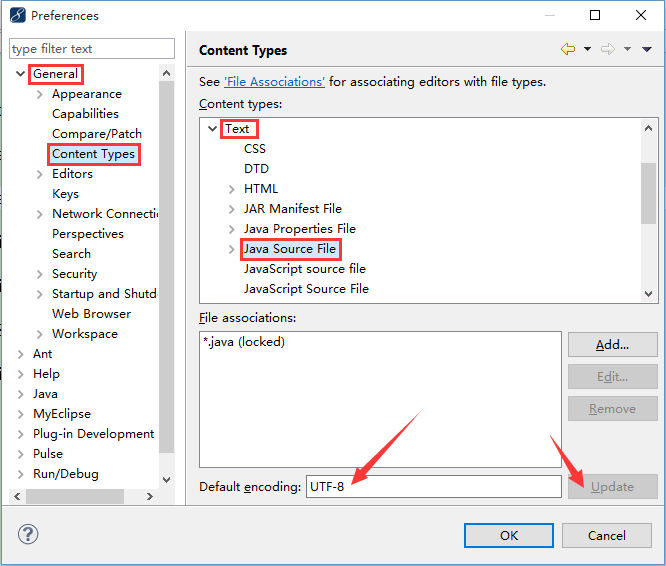
Task: Select General in the preferences tree
Action: 56,74
